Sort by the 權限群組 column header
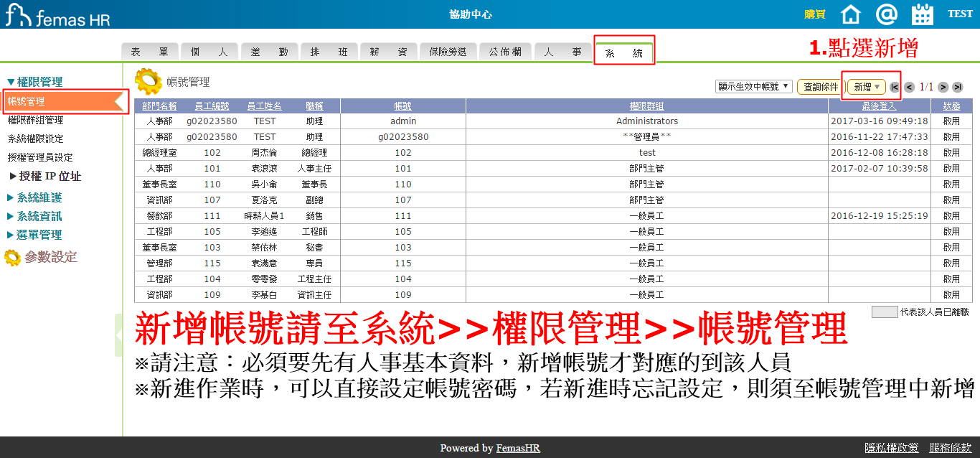Viewport: 980px width, 458px height. tap(647, 106)
